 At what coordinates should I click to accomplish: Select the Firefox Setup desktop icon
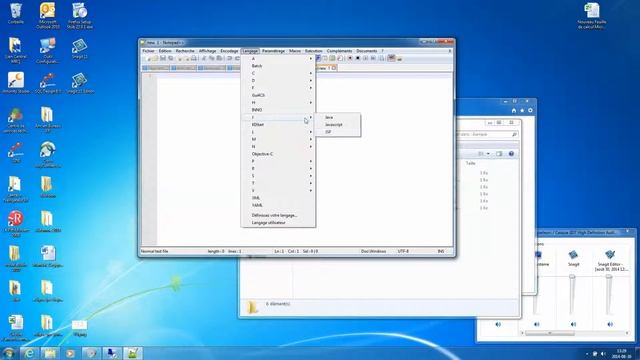click(x=80, y=16)
